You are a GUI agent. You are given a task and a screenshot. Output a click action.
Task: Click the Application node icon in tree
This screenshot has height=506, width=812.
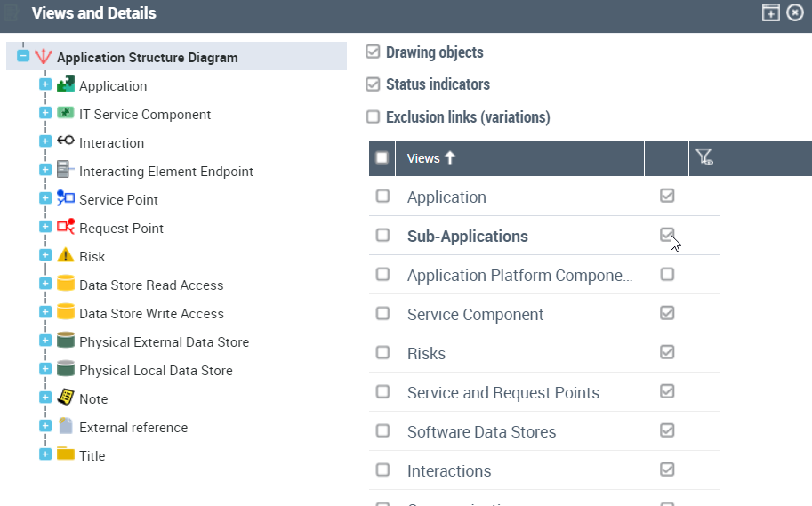[x=66, y=85]
